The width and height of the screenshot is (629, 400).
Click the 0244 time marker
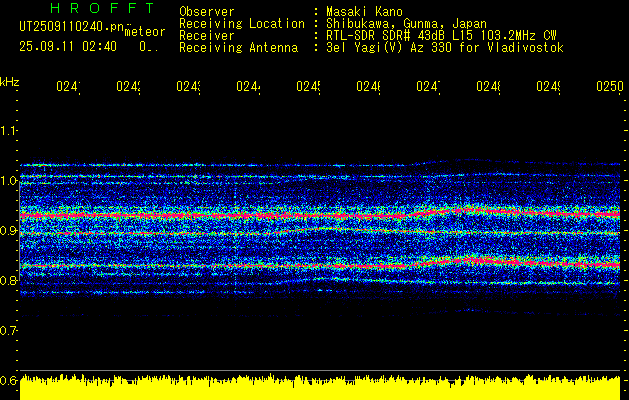248,87
